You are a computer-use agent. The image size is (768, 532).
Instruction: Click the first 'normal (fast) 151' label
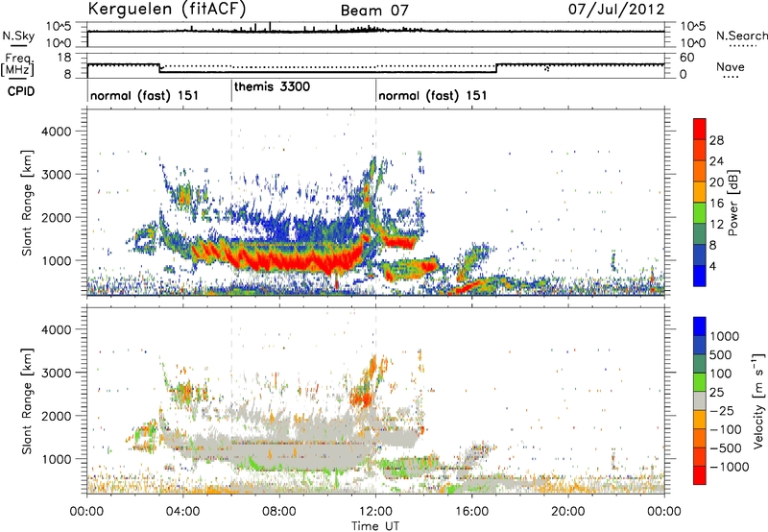tap(145, 95)
